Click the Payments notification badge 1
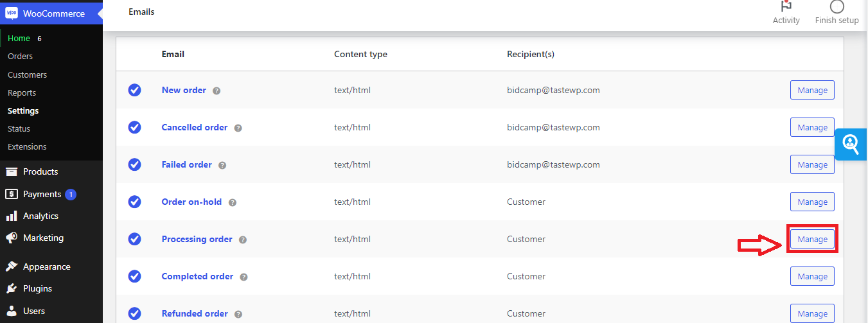This screenshot has width=868, height=323. click(x=71, y=194)
